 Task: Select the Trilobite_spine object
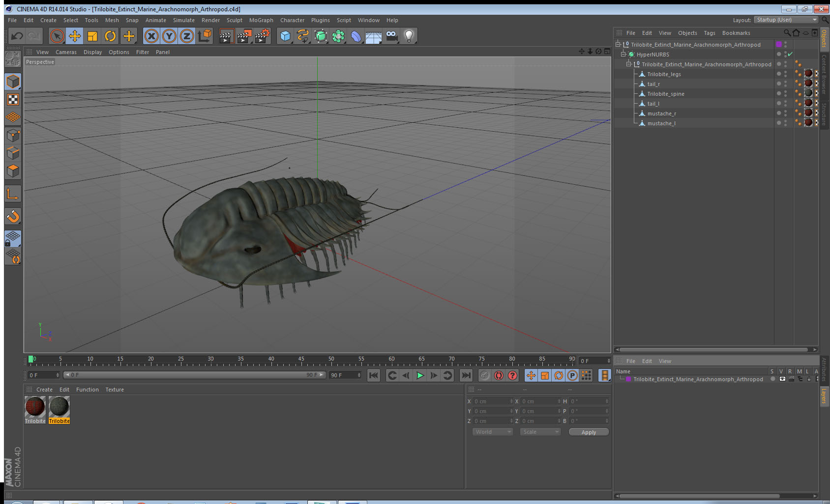pos(666,94)
